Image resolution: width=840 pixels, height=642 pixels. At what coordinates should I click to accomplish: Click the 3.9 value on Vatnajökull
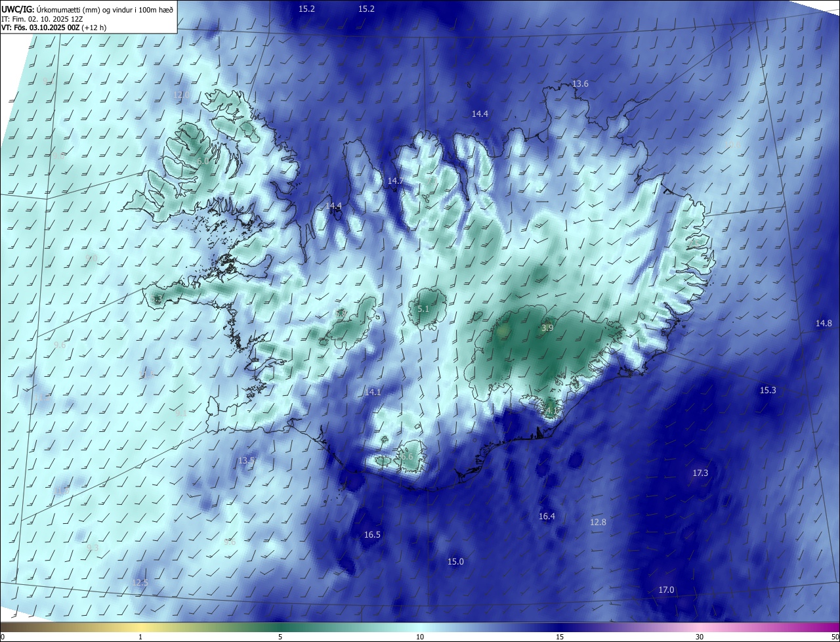pos(547,328)
